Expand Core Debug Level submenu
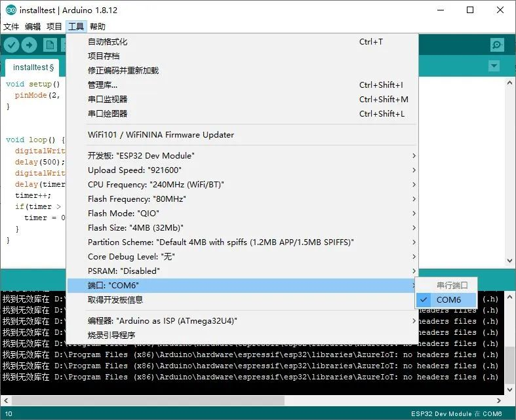 [x=242, y=257]
